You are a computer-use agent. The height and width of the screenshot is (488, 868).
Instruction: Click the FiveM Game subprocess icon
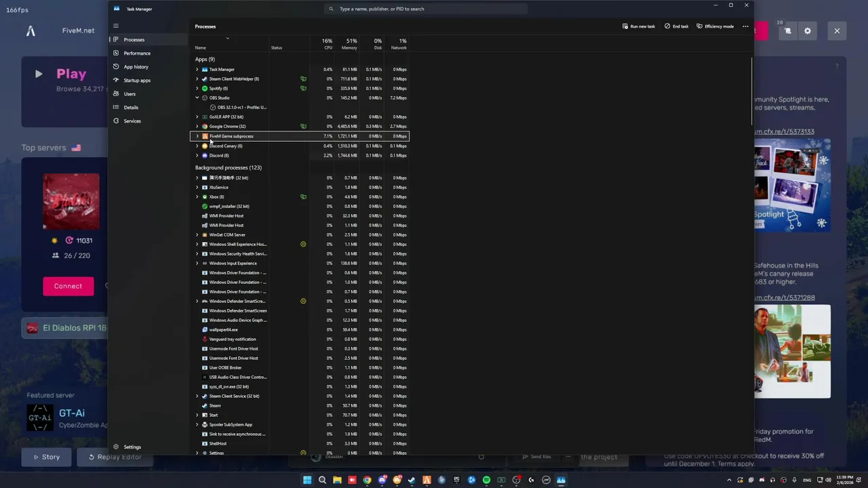pyautogui.click(x=205, y=136)
